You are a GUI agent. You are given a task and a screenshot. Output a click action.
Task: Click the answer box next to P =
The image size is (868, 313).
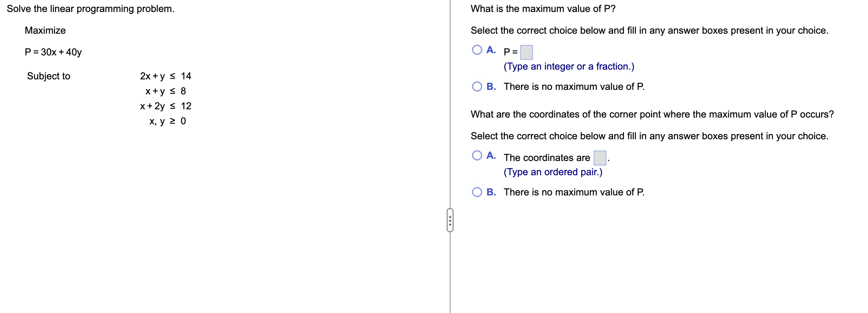tap(526, 52)
